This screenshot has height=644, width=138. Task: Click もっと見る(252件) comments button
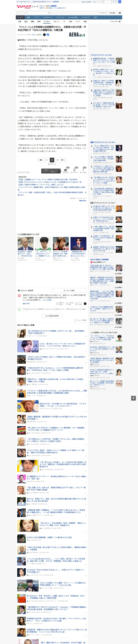[x=52, y=316]
